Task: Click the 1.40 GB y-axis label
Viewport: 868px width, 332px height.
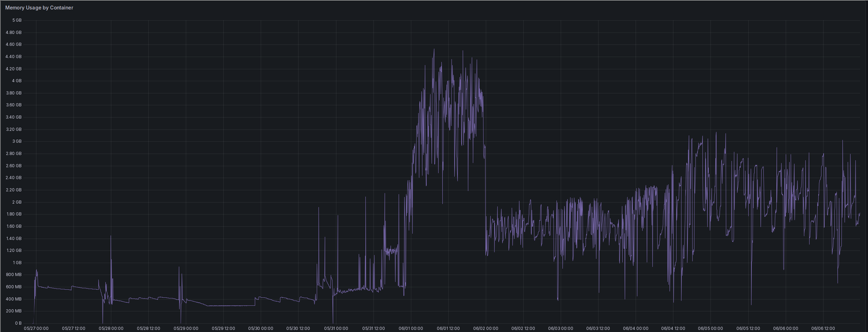Action: click(14, 239)
